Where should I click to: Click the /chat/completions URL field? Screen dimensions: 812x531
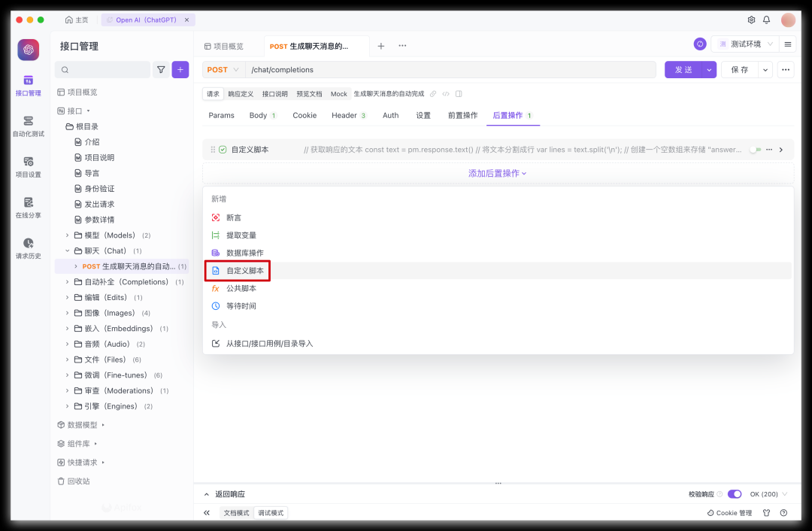click(x=451, y=70)
